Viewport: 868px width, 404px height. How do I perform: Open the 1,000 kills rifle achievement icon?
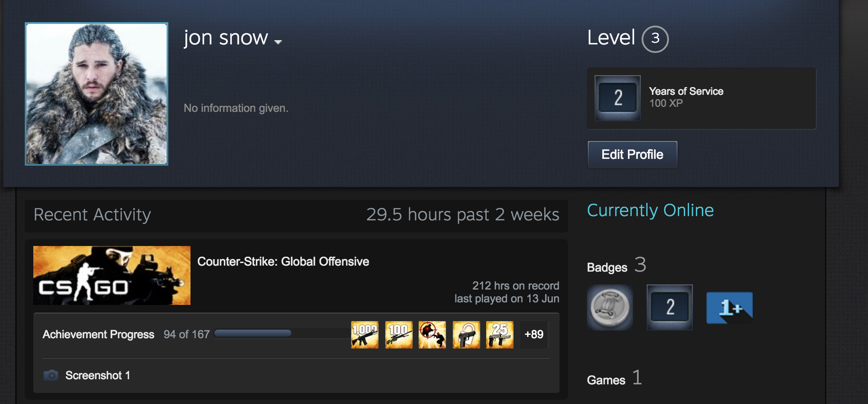365,335
